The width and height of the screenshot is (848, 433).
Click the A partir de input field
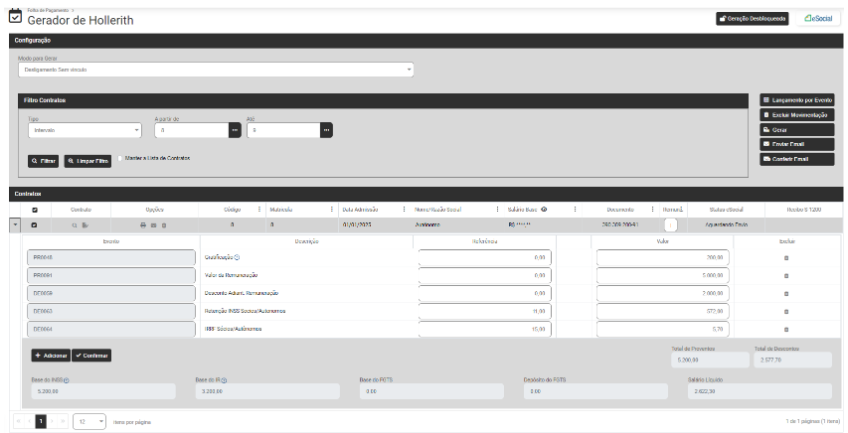(191, 130)
